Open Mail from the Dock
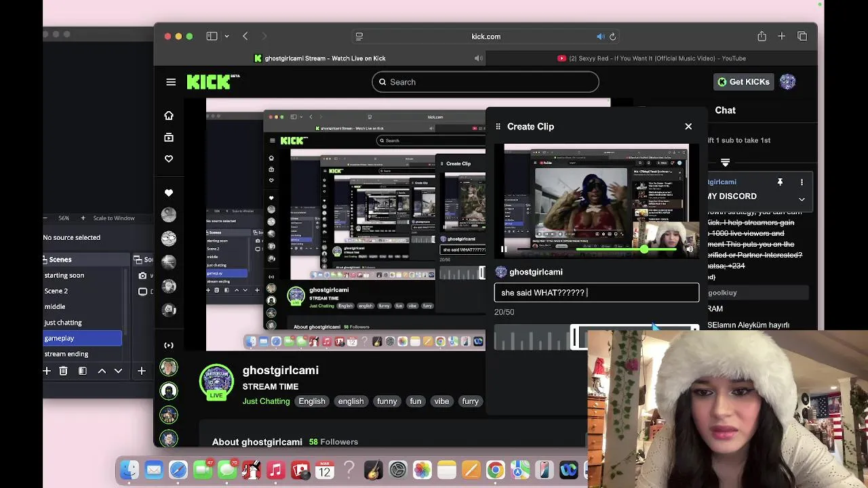 click(x=154, y=470)
